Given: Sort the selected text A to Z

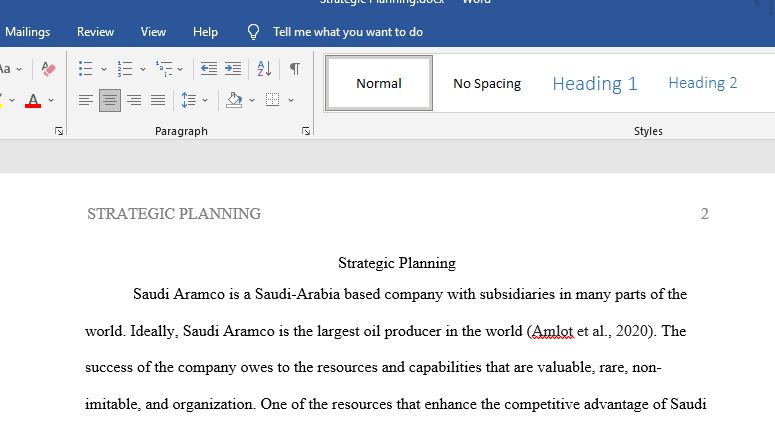Looking at the screenshot, I should coord(264,69).
